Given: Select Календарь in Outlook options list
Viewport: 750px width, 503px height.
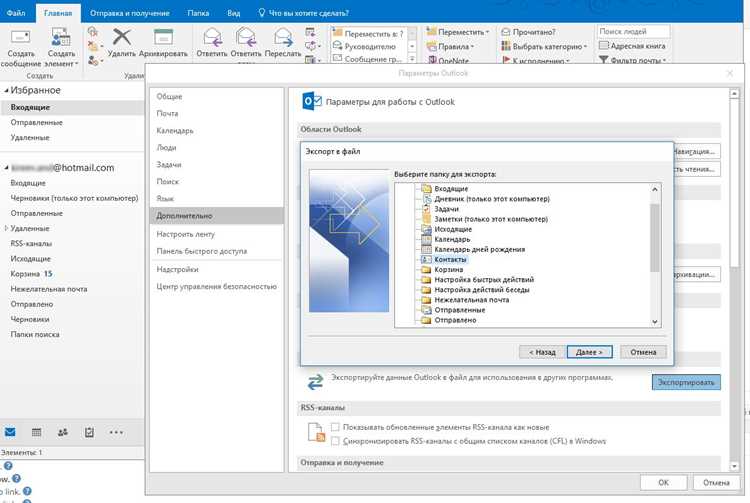Looking at the screenshot, I should pyautogui.click(x=216, y=131).
